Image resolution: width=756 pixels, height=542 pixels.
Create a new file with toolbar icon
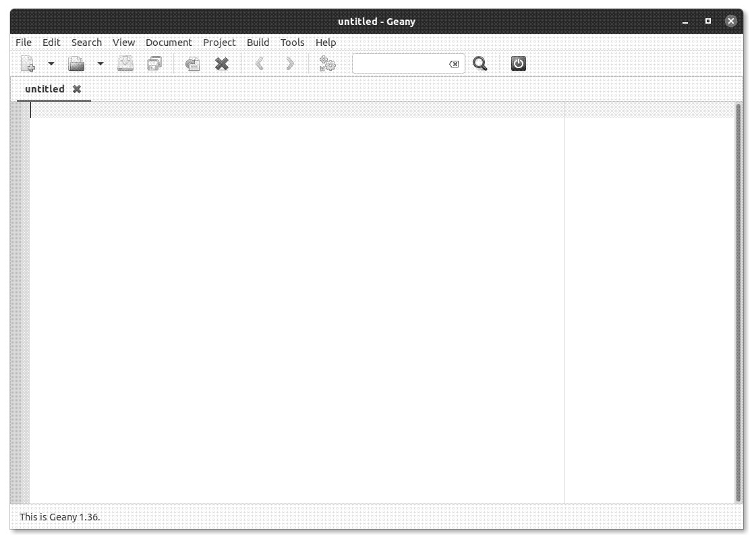28,63
